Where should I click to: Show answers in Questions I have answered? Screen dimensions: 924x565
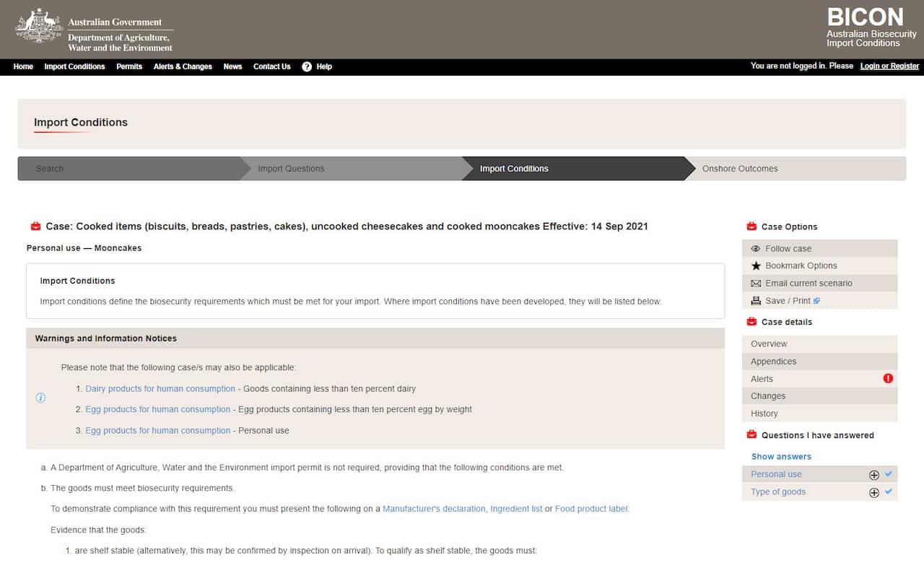click(781, 455)
